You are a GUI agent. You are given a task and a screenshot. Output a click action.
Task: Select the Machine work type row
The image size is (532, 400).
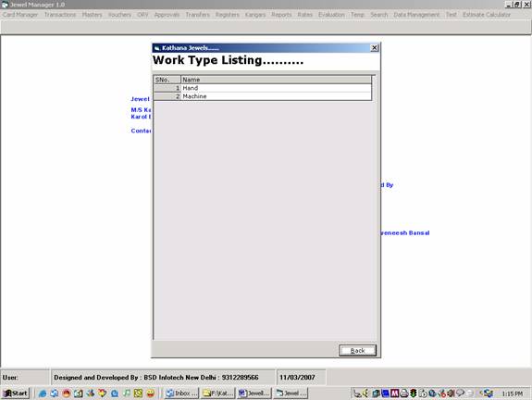coord(262,96)
